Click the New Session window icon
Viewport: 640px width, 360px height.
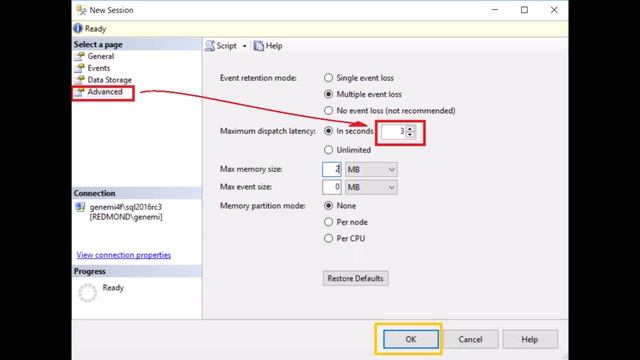coord(81,10)
